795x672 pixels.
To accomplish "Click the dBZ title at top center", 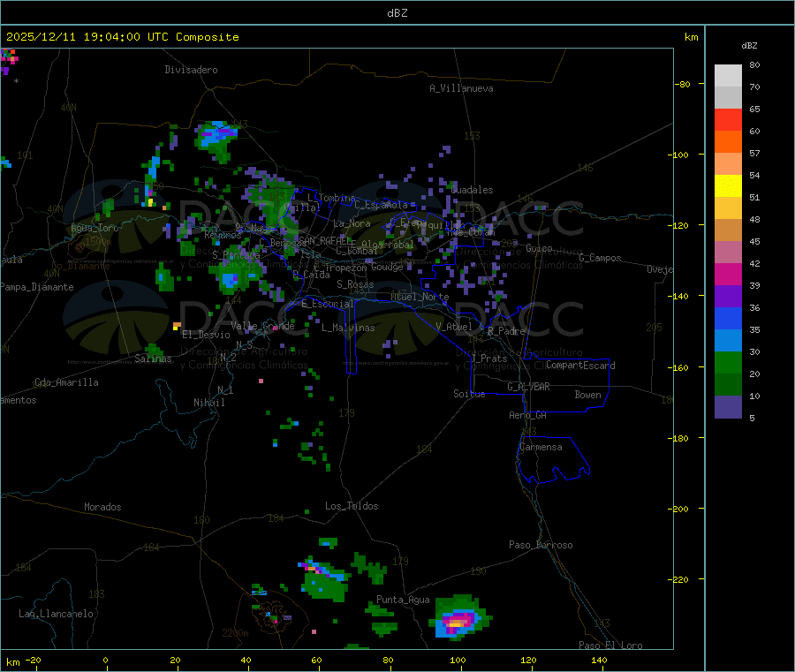I will [x=397, y=13].
